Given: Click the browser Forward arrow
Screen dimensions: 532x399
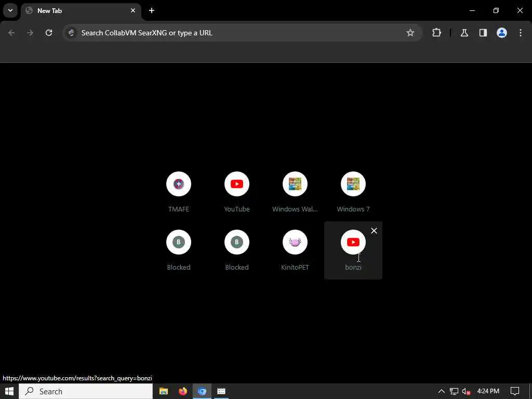Looking at the screenshot, I should click(x=30, y=33).
